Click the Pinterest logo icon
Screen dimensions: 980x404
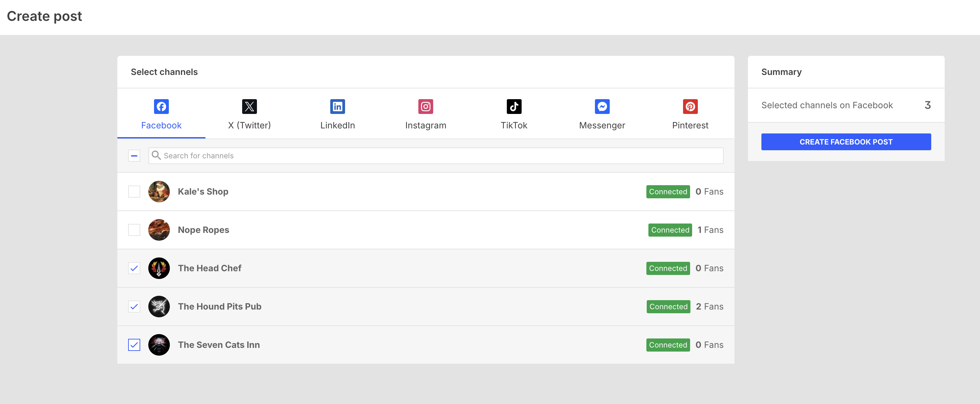[x=690, y=107]
